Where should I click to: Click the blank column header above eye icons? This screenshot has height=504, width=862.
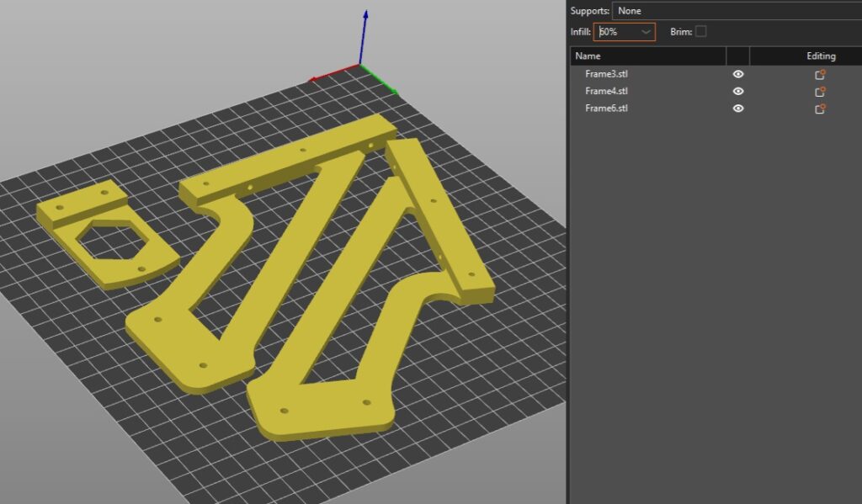point(737,56)
